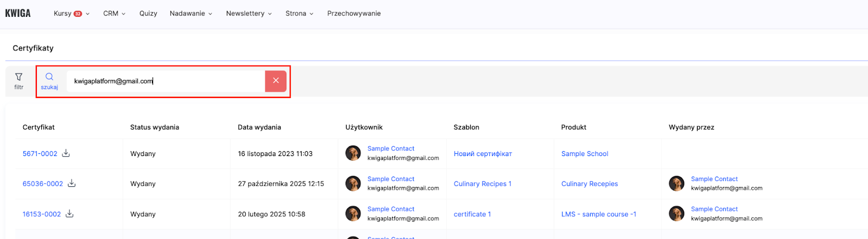Download certificate 16153-0002
The height and width of the screenshot is (239, 868).
[x=69, y=214]
